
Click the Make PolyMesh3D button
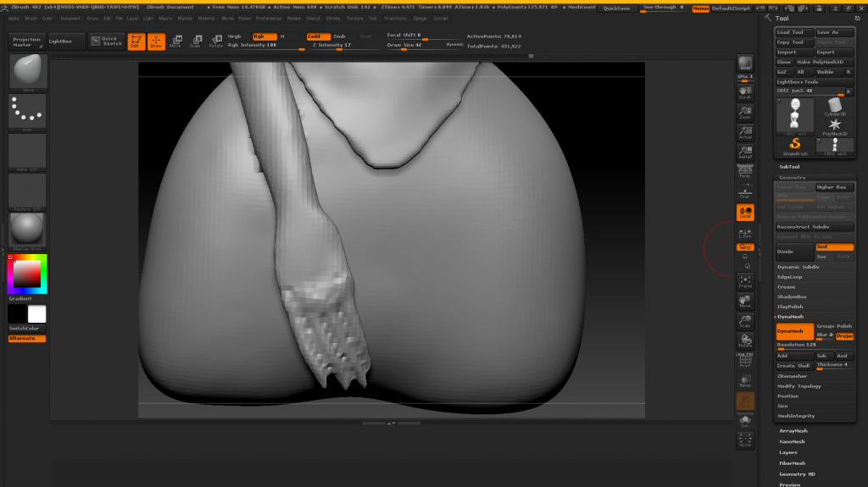pyautogui.click(x=825, y=62)
